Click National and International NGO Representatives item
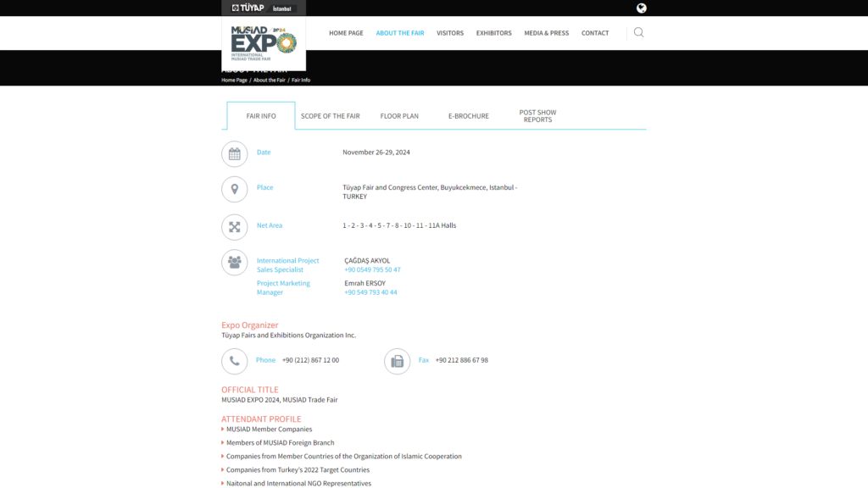The height and width of the screenshot is (488, 868). [298, 484]
